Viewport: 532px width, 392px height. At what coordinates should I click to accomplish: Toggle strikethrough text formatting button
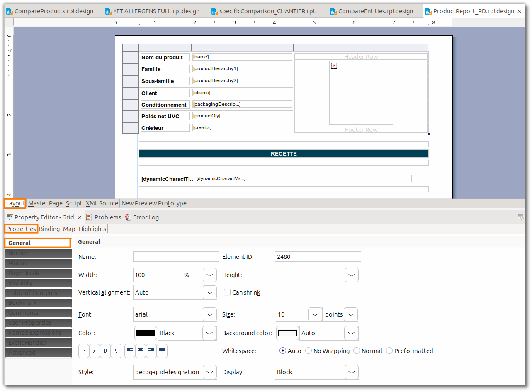(116, 351)
